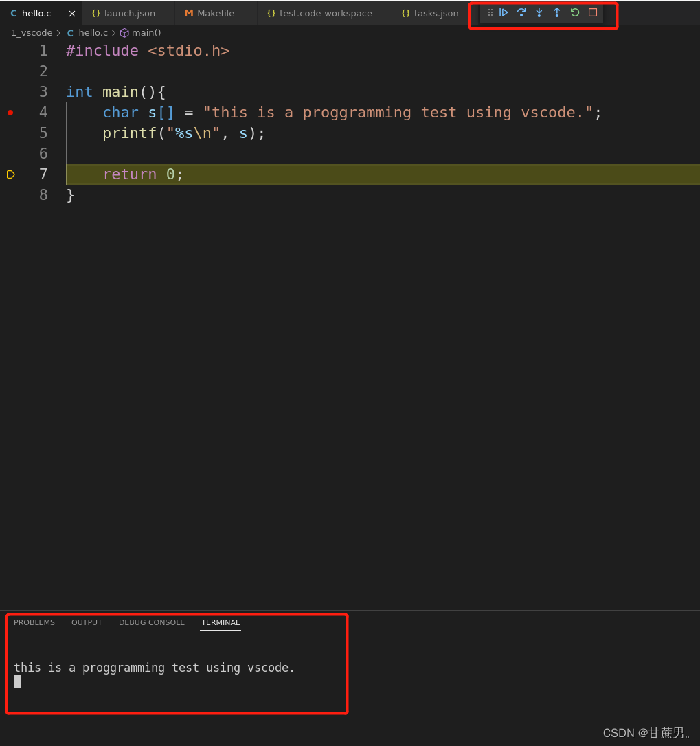This screenshot has height=746, width=700.
Task: Click the current execution pointer at line 7
Action: (x=11, y=174)
